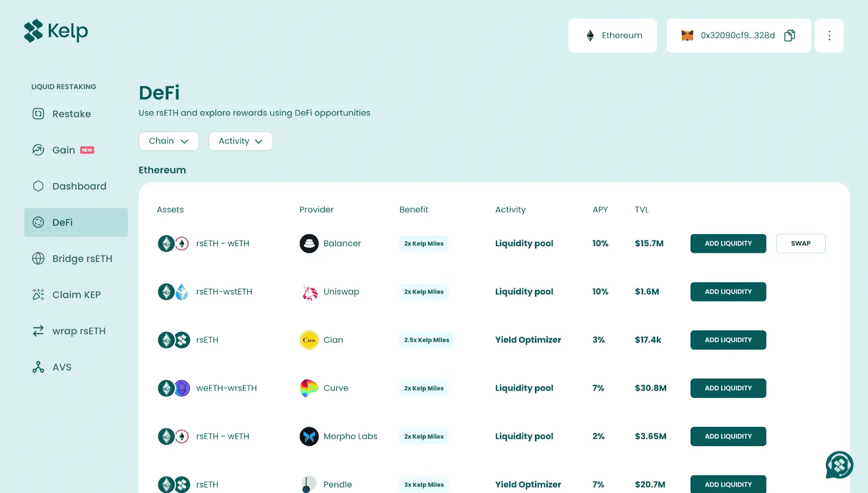This screenshot has height=493, width=868.
Task: Click the Uniswap unicorn logo
Action: [x=309, y=292]
